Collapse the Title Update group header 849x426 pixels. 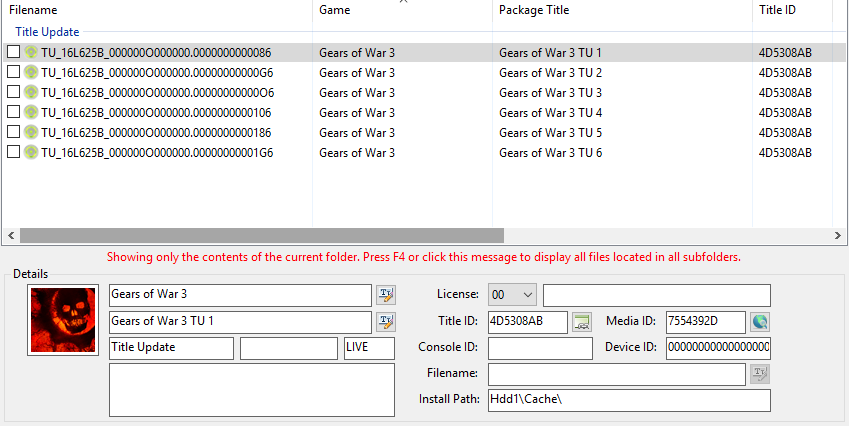(47, 32)
